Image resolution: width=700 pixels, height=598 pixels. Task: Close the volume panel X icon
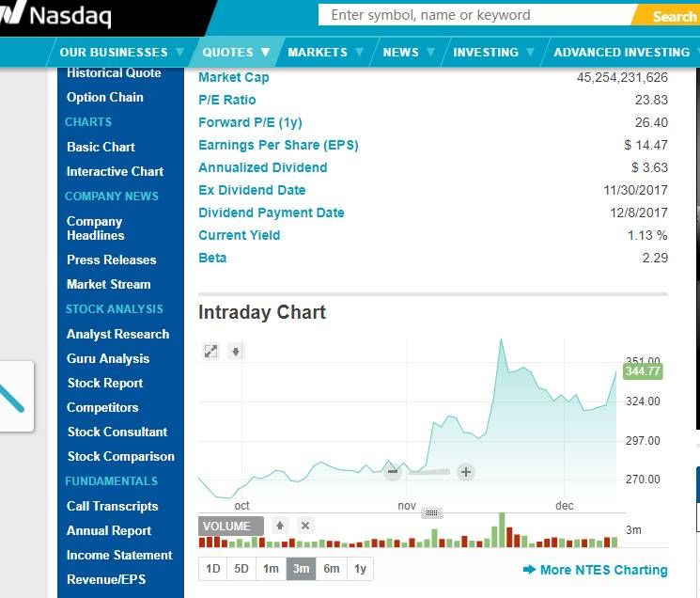coord(305,526)
